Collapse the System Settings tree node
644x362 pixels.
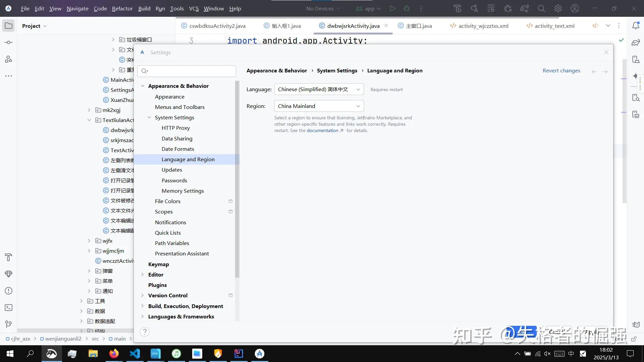pos(149,117)
